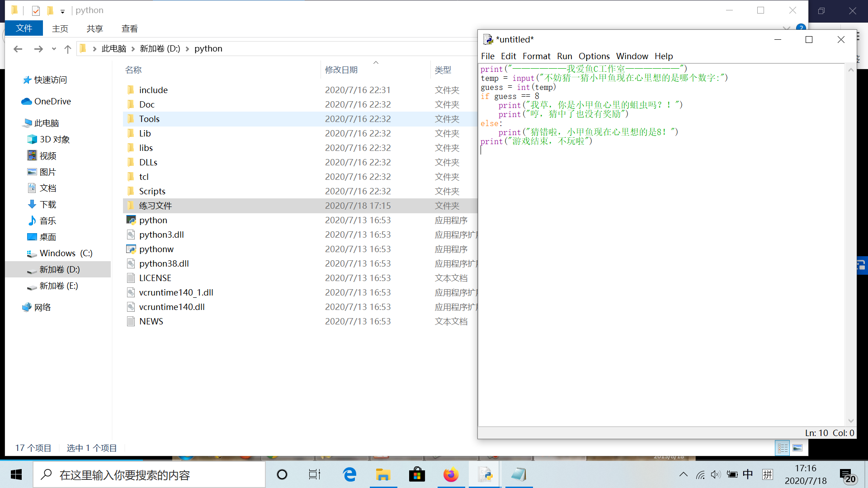Go forward in File Explorer

click(x=38, y=49)
